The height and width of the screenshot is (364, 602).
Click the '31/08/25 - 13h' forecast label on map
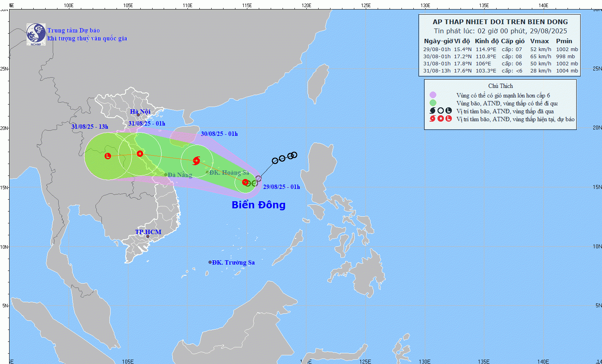[x=90, y=126]
